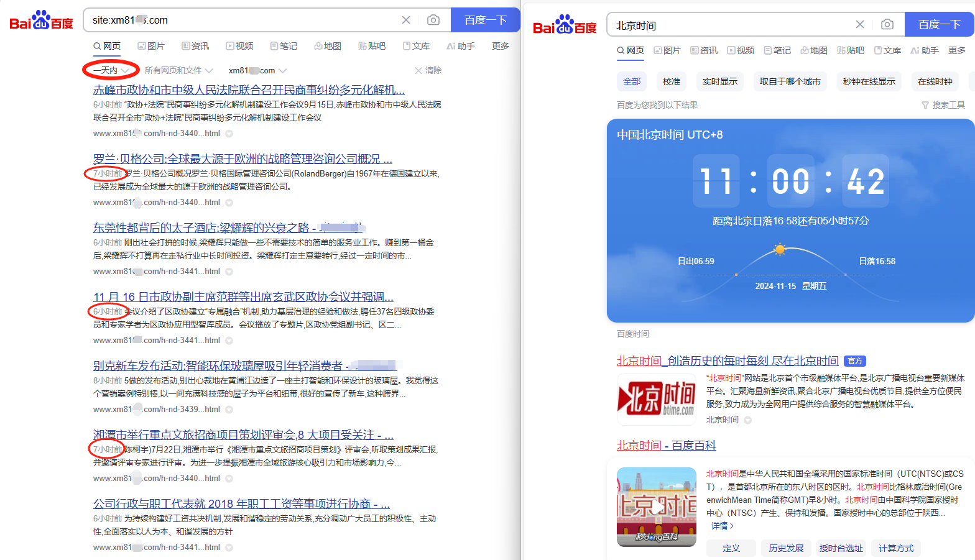Open 贴吧 tab in right window
975x560 pixels.
(x=851, y=50)
